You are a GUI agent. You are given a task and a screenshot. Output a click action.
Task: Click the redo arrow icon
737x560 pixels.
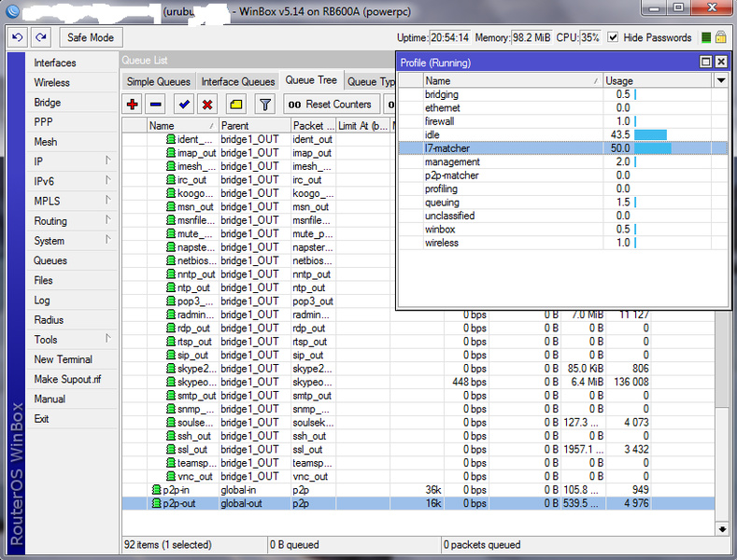click(40, 37)
